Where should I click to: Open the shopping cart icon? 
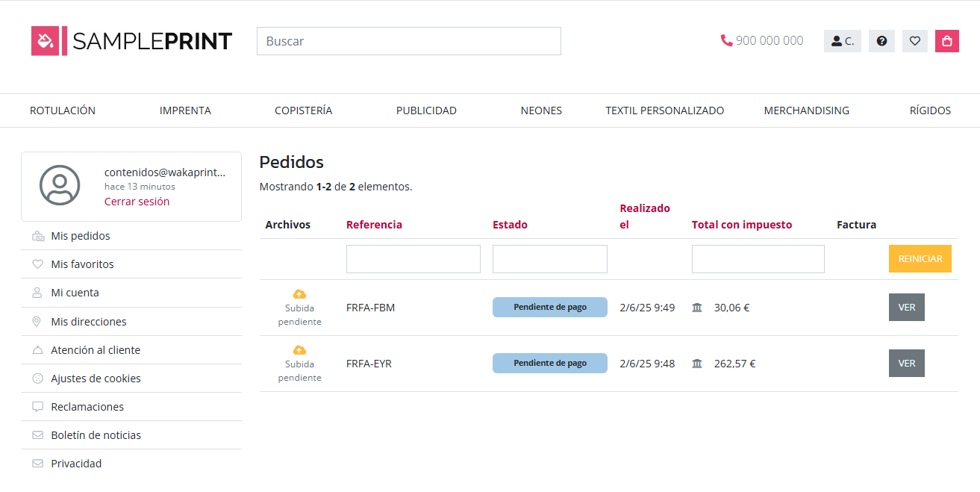pos(946,41)
